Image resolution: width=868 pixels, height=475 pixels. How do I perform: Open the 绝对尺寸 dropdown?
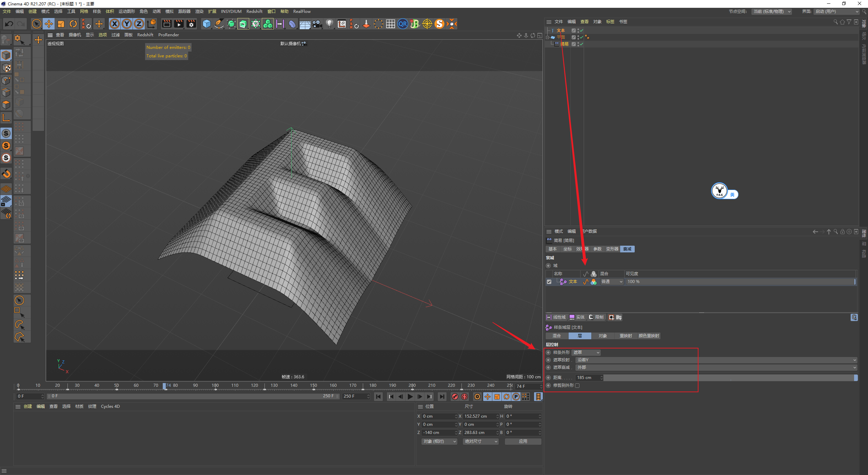pos(480,441)
